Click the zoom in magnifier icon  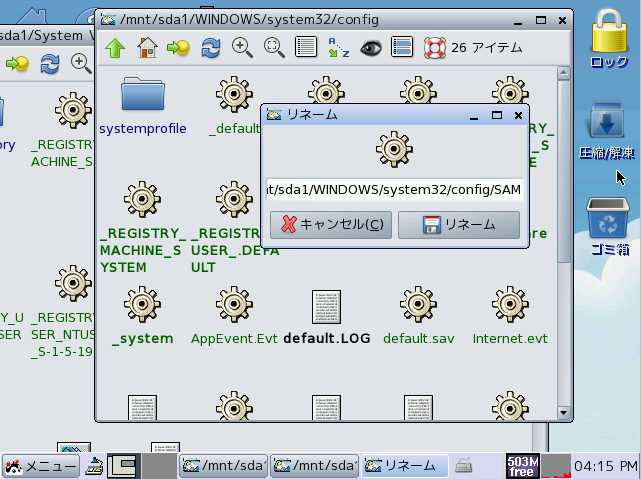tap(242, 46)
